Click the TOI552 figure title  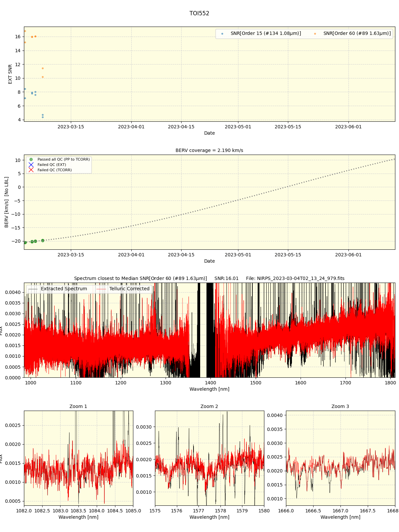pyautogui.click(x=199, y=13)
